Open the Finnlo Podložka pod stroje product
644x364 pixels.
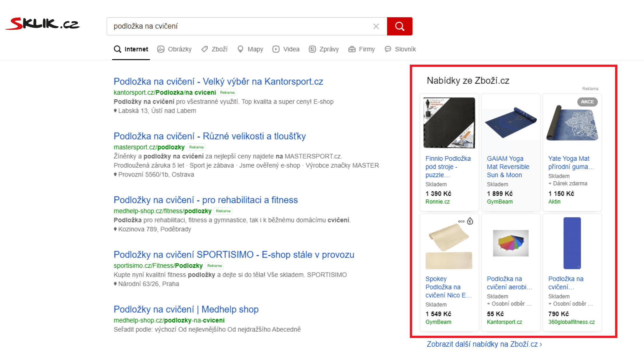click(448, 167)
